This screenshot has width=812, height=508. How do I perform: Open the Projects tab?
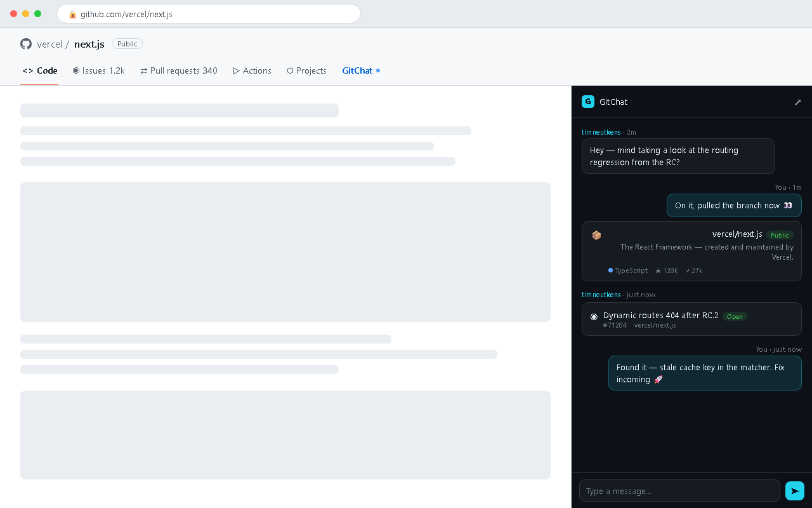(306, 70)
